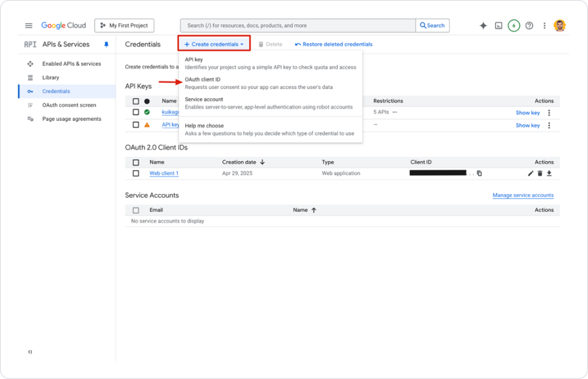Open more actions for the unrestricted API key row
Screen dimensions: 588x379
(549, 125)
